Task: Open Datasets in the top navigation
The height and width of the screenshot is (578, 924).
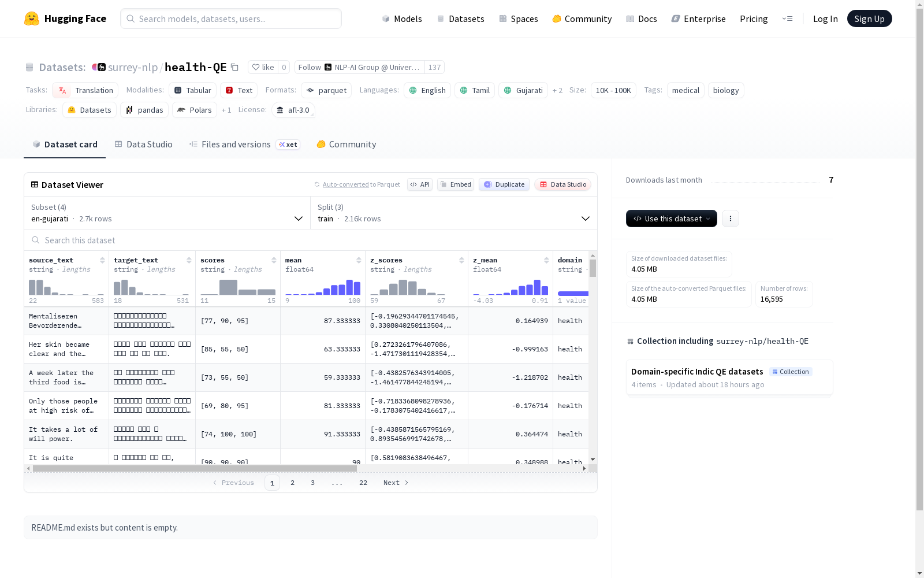Action: tap(460, 18)
